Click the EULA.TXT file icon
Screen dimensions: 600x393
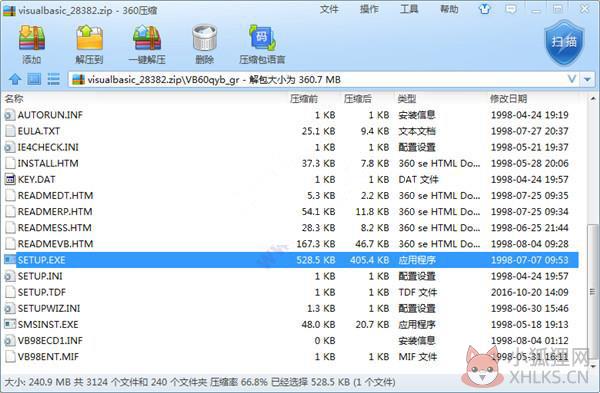pos(10,131)
